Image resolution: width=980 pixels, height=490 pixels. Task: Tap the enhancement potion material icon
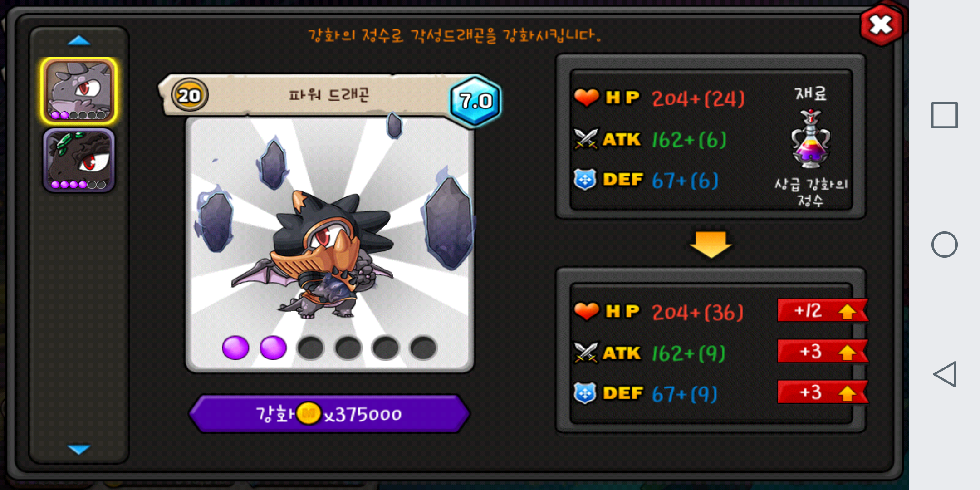tap(810, 139)
